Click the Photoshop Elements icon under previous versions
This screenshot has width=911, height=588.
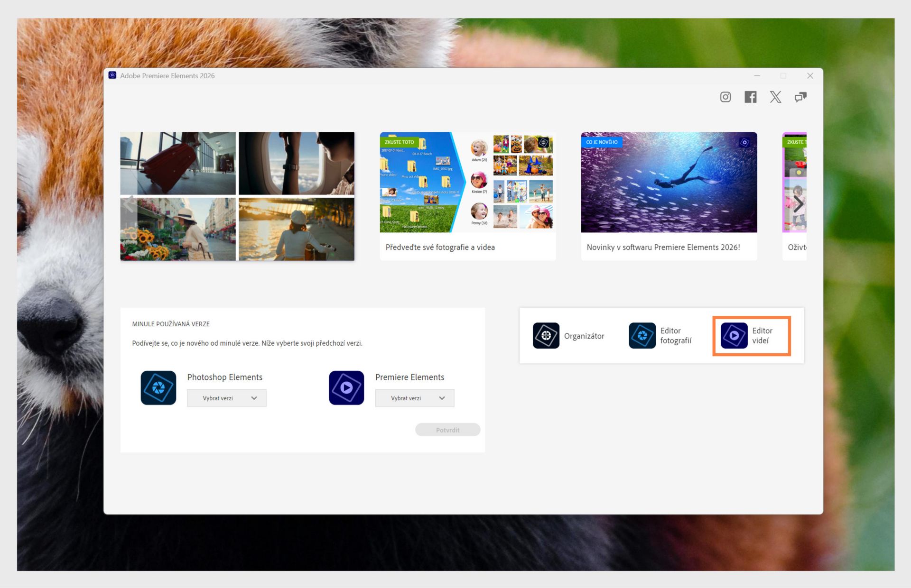pos(158,388)
